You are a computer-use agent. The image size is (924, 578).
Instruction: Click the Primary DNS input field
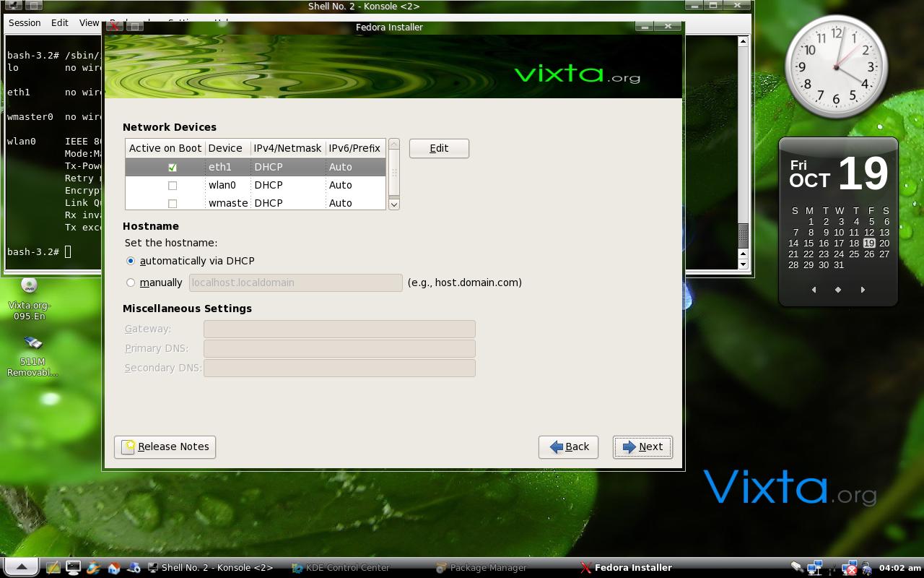point(339,348)
